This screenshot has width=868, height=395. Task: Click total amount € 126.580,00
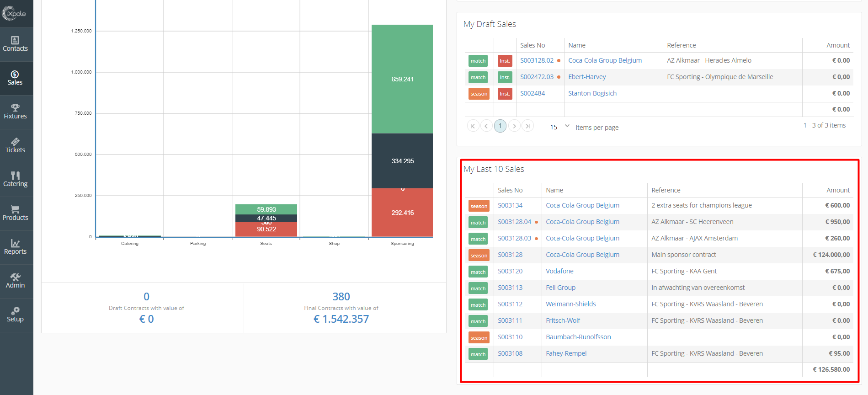click(x=831, y=369)
